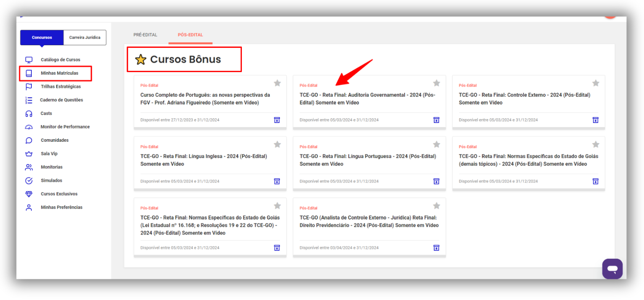
Task: Select the PÓS-EDITAL tab
Action: point(190,35)
